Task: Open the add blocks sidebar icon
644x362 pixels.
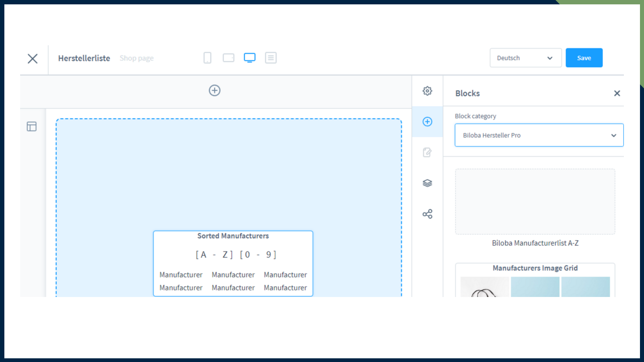Action: coord(427,122)
